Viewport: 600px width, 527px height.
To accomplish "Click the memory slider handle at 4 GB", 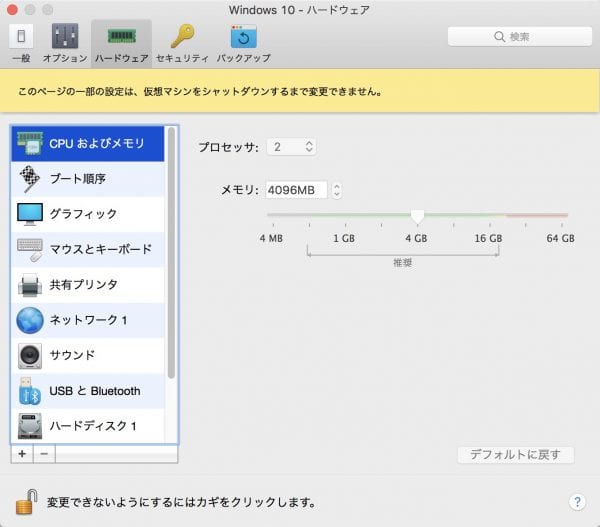I will click(x=417, y=216).
